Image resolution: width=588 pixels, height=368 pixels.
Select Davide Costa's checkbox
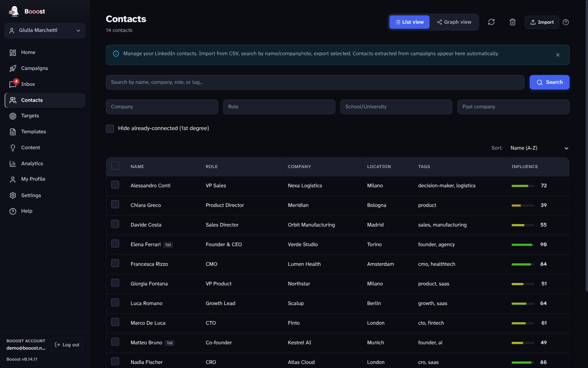(x=115, y=224)
